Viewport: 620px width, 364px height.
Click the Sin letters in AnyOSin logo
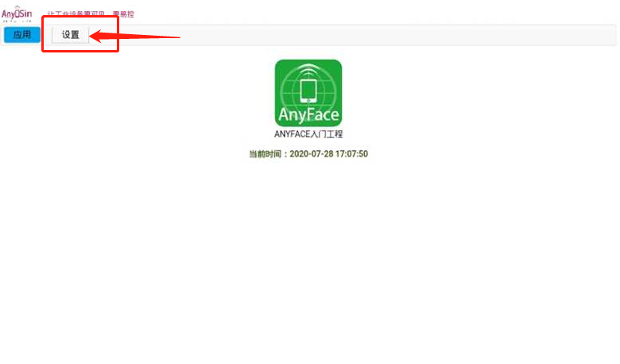26,13
